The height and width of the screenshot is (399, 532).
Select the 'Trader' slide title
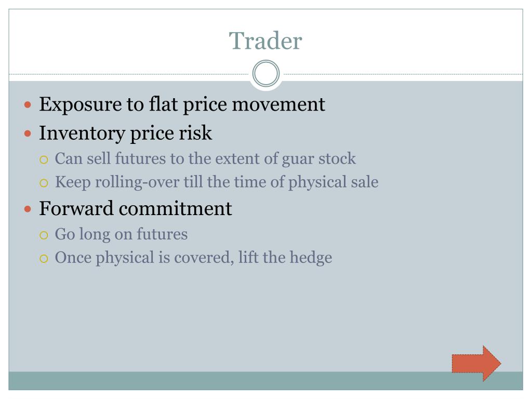click(x=265, y=41)
